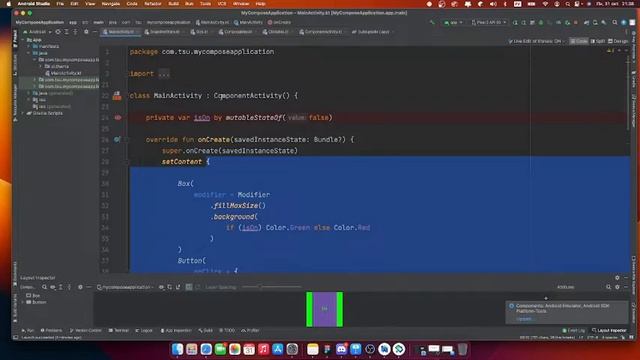
Task: Open the app run configuration dropdown
Action: tap(453, 22)
